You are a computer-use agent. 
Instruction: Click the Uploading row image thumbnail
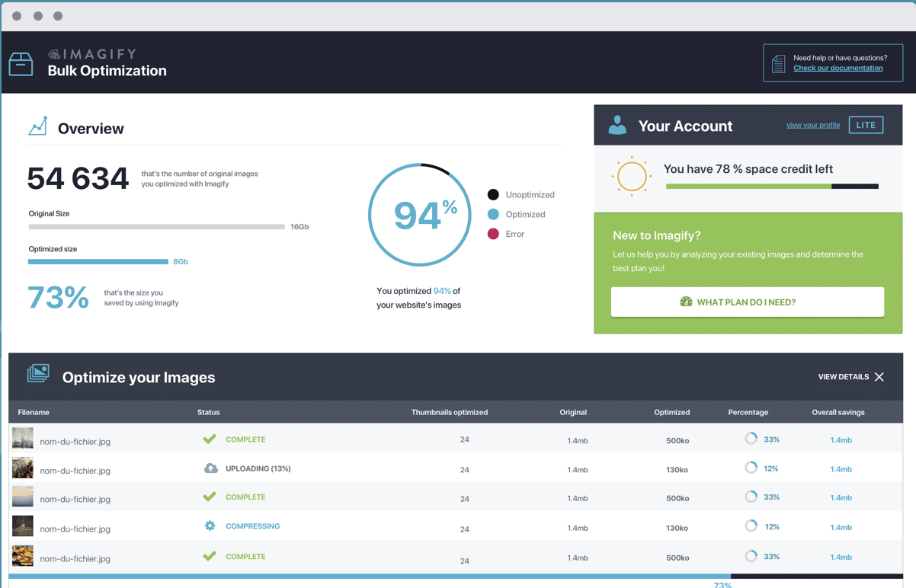click(23, 468)
